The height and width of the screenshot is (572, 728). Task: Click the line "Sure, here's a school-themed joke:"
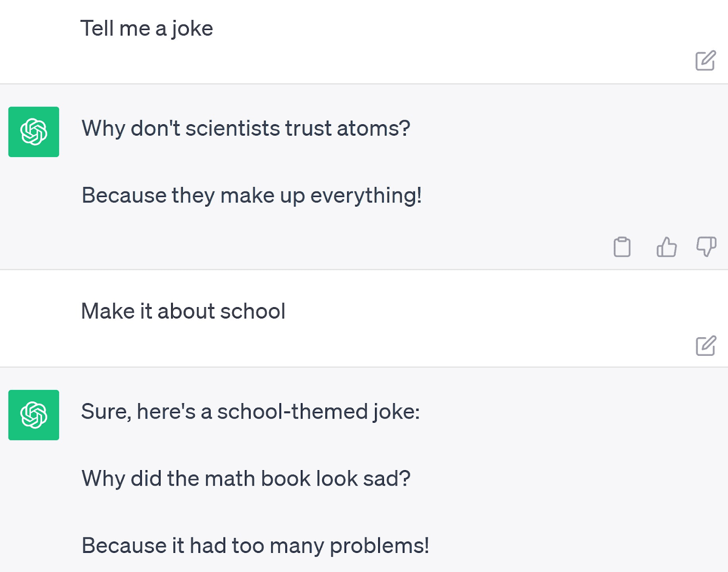pyautogui.click(x=250, y=412)
